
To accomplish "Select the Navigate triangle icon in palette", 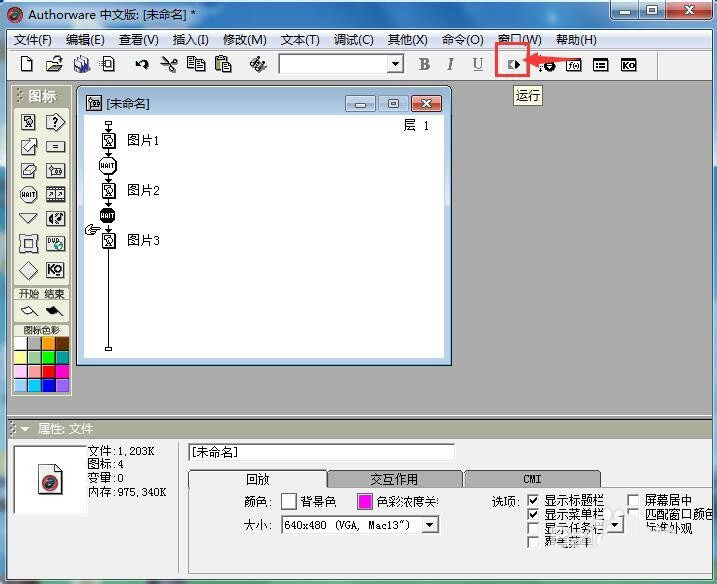I will 28,218.
